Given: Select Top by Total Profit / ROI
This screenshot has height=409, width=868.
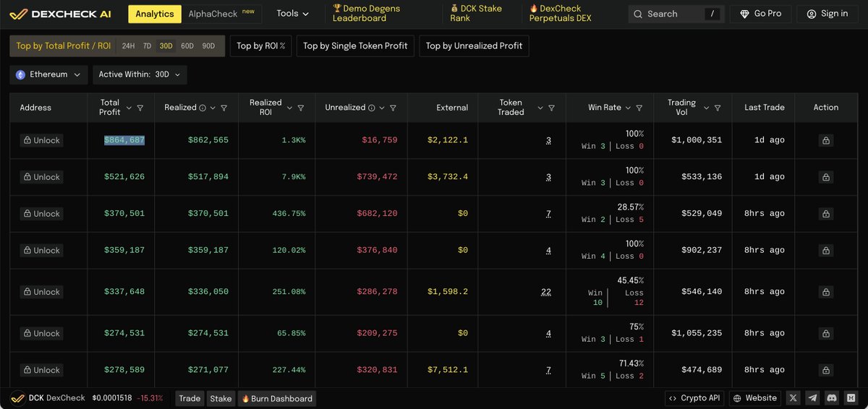Looking at the screenshot, I should tap(64, 46).
